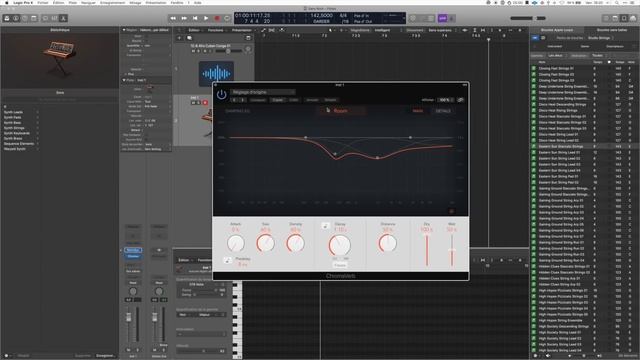Adjust the Wet slider in ChromaVerb
Image resolution: width=640 pixels, height=360 pixels.
(x=452, y=250)
